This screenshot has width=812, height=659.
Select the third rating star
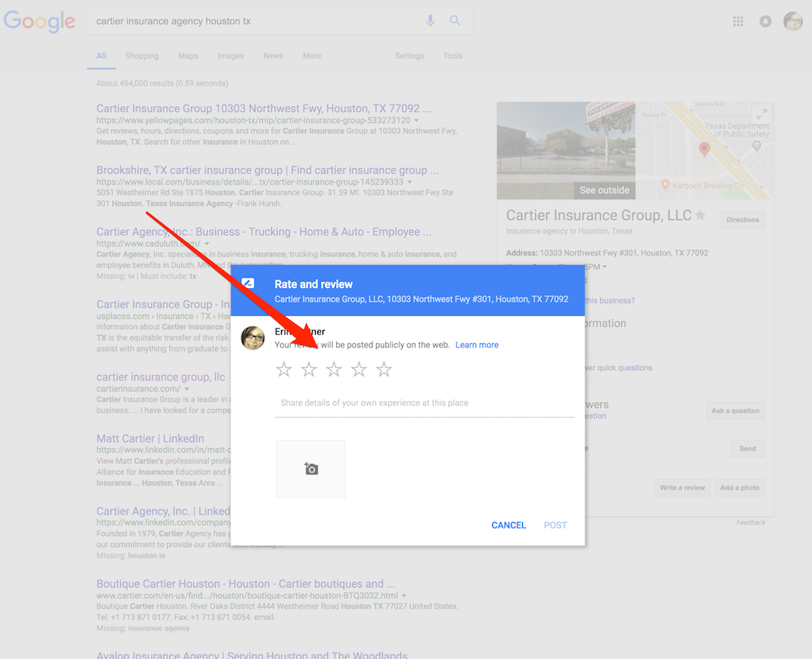[334, 369]
